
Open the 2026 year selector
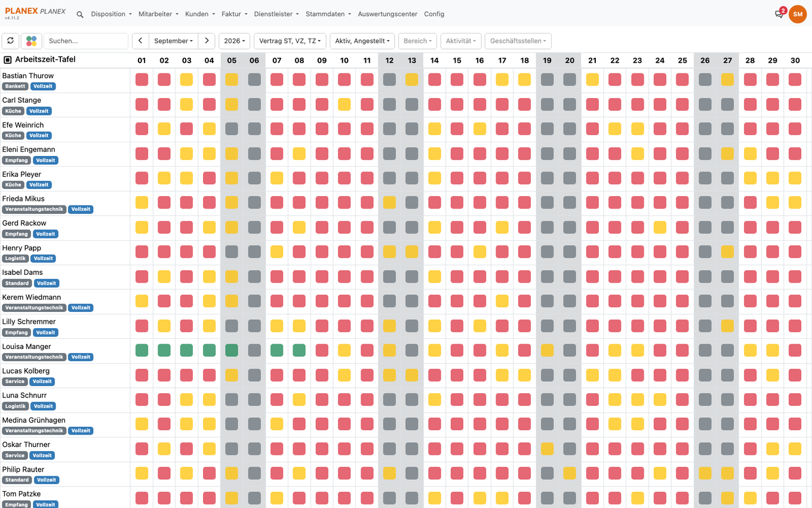pyautogui.click(x=235, y=41)
